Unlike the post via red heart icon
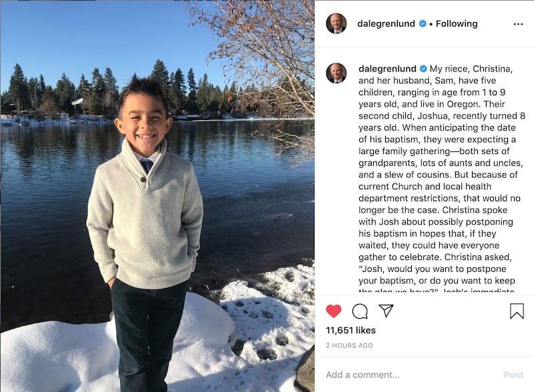 (x=333, y=311)
